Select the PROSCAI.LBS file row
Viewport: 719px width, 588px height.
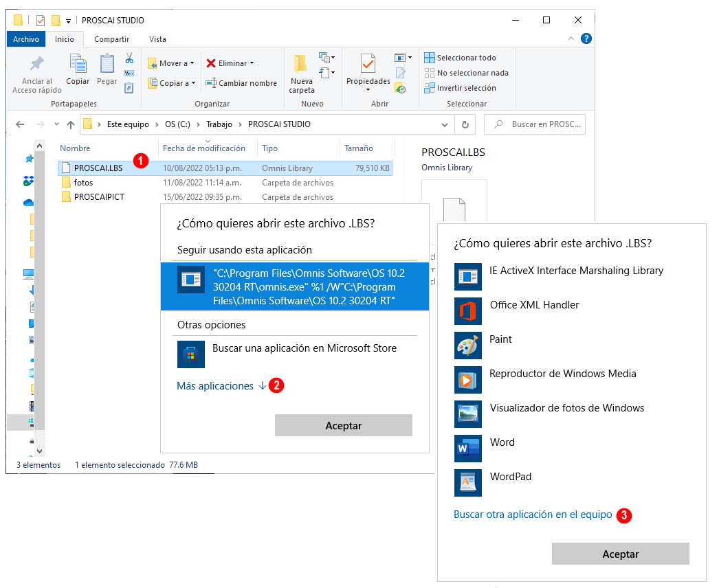(225, 168)
